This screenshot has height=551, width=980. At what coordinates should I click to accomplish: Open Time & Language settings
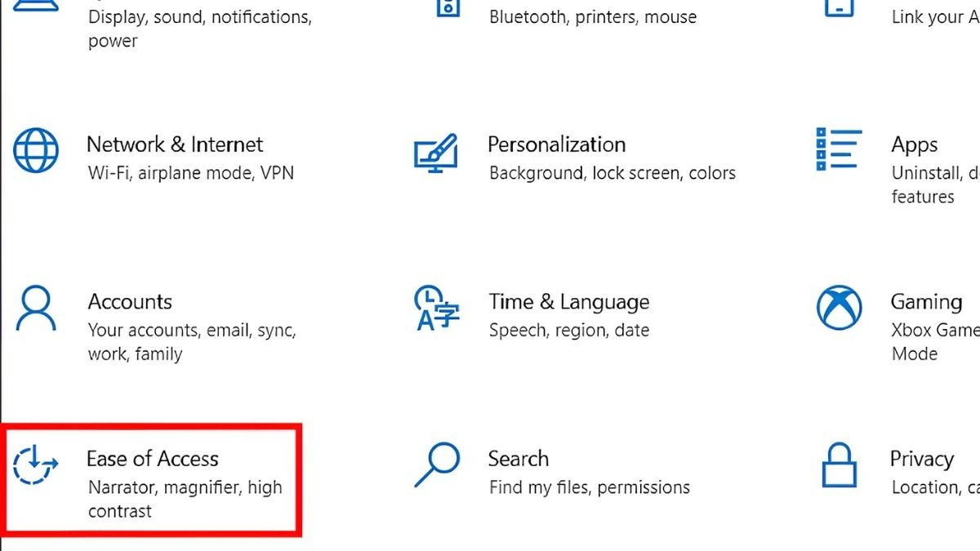[x=568, y=301]
